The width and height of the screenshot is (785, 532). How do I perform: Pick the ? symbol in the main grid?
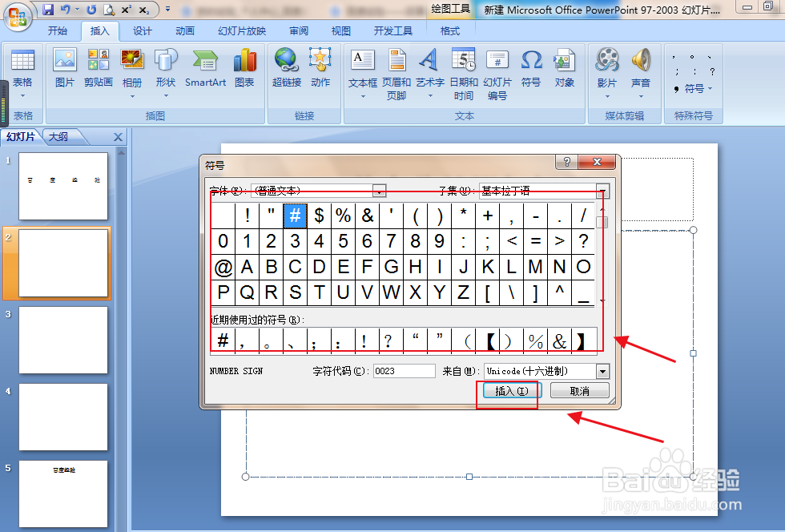583,241
